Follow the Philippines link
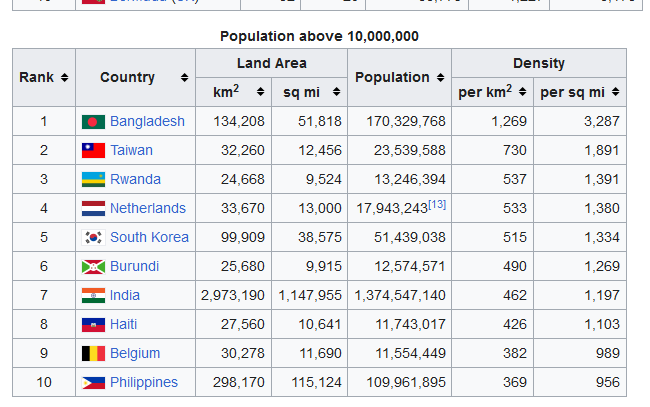 (144, 383)
